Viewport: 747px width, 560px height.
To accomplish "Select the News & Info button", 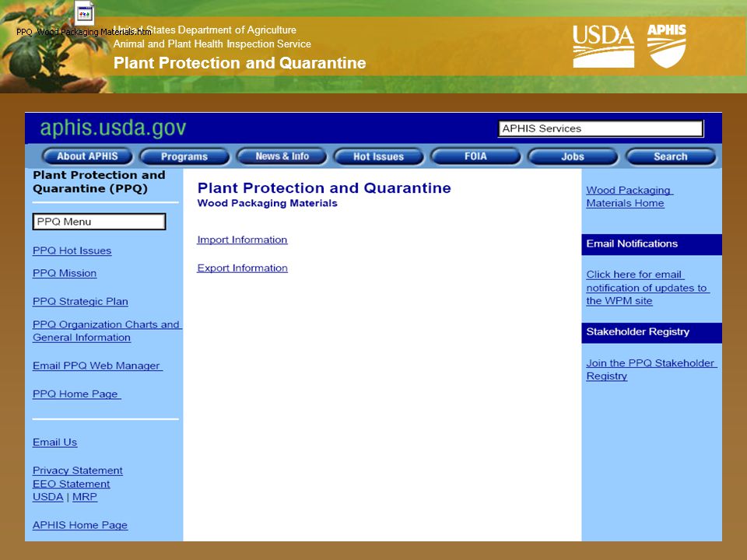I will 282,156.
